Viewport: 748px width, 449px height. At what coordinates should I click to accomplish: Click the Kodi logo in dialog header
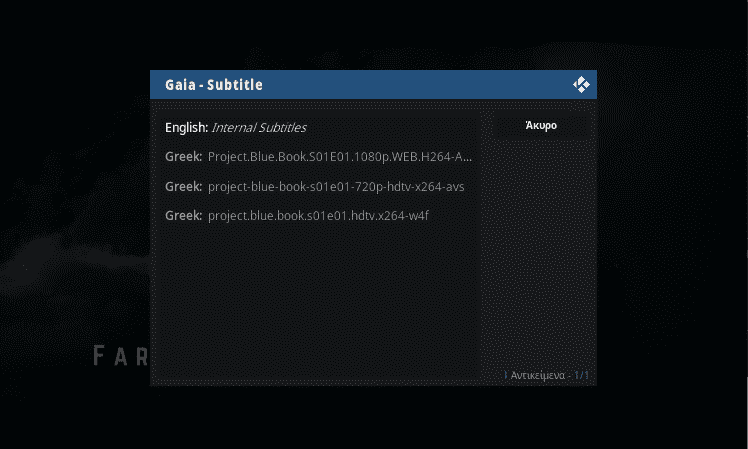click(x=581, y=85)
